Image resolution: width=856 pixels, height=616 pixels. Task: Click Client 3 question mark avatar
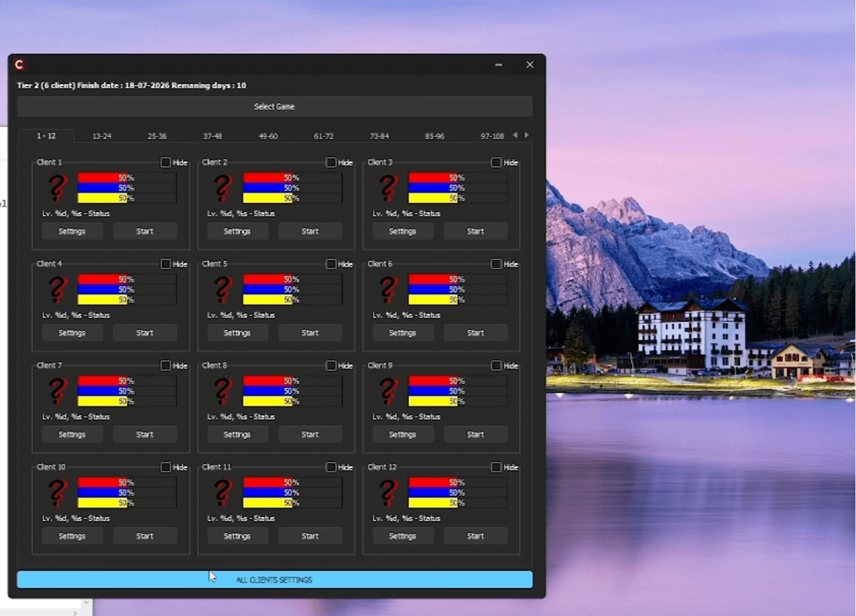click(x=388, y=189)
